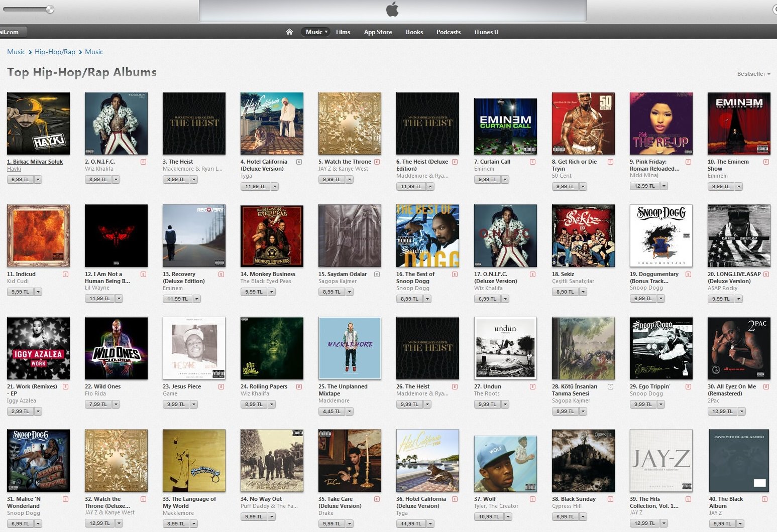Open the Hayki artist link
Screen dimensions: 777x532
pyautogui.click(x=14, y=169)
